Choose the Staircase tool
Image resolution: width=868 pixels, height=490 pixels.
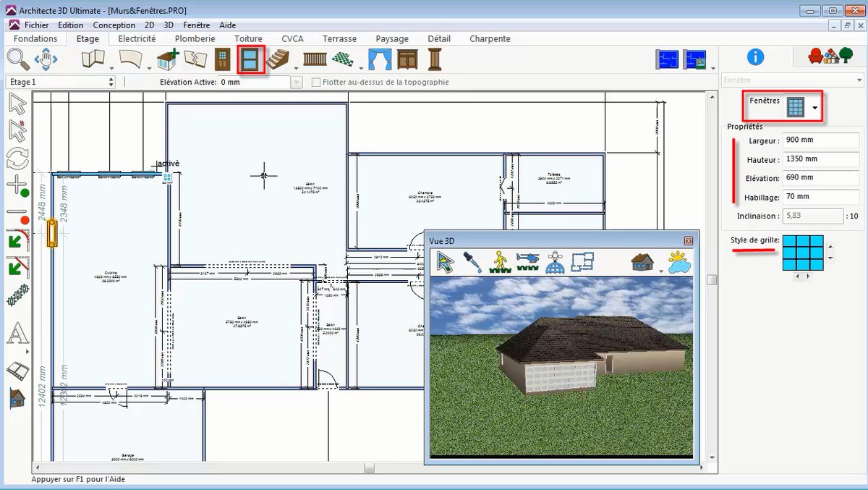click(278, 59)
